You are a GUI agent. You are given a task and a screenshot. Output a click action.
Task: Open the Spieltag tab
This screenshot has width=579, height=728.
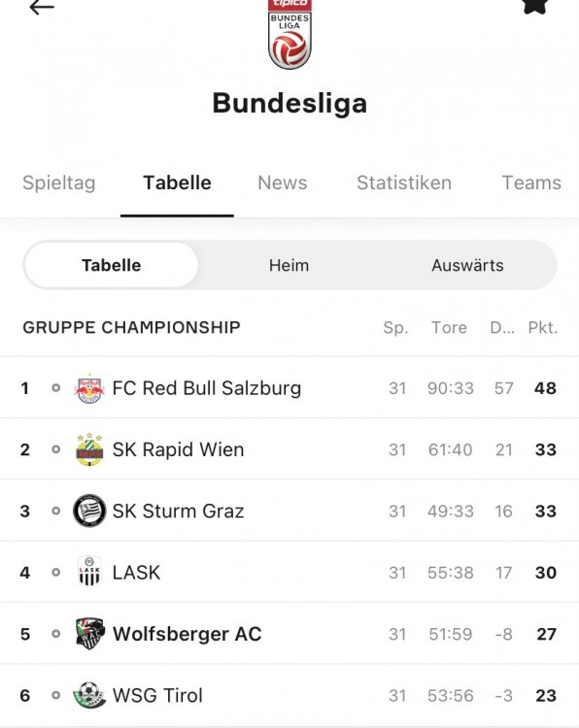tap(59, 182)
